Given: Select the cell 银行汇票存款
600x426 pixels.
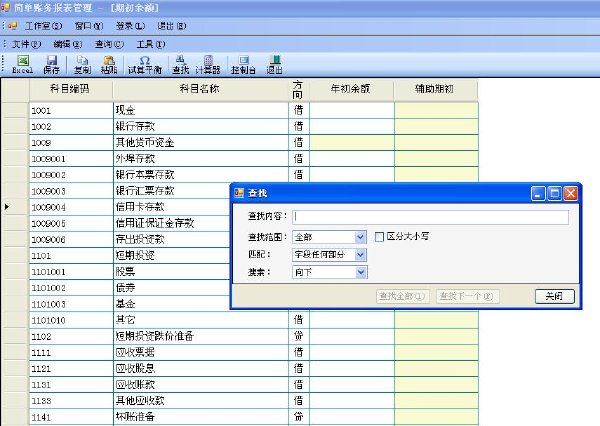Looking at the screenshot, I should click(x=171, y=191).
